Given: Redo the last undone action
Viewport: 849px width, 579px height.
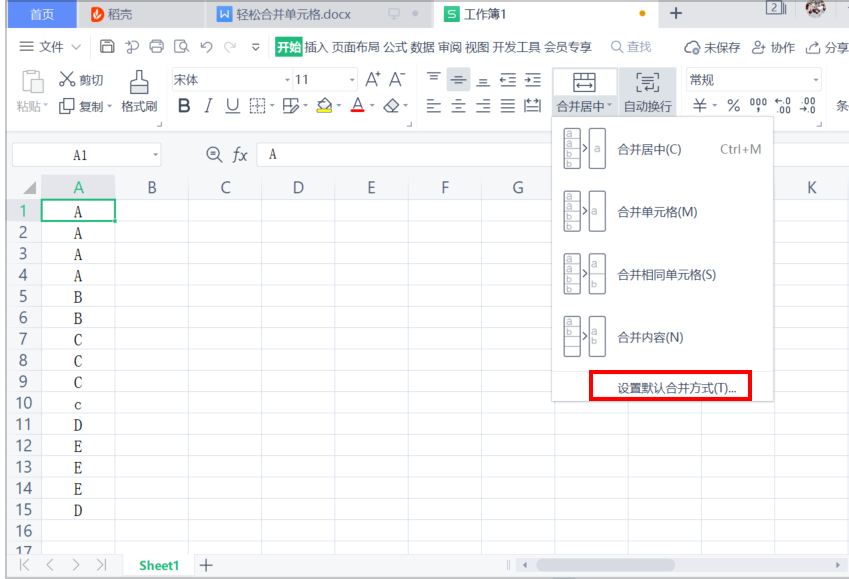Looking at the screenshot, I should point(230,47).
